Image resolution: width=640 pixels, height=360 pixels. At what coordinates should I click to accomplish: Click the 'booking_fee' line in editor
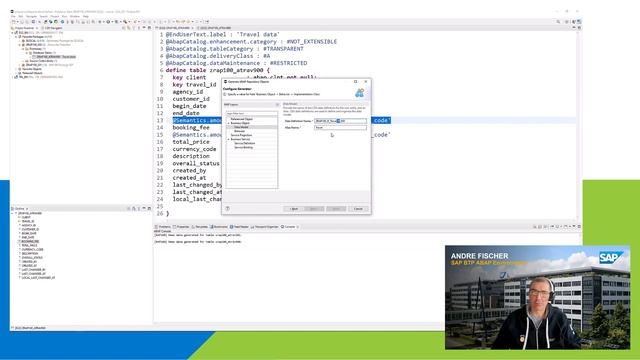pyautogui.click(x=191, y=127)
